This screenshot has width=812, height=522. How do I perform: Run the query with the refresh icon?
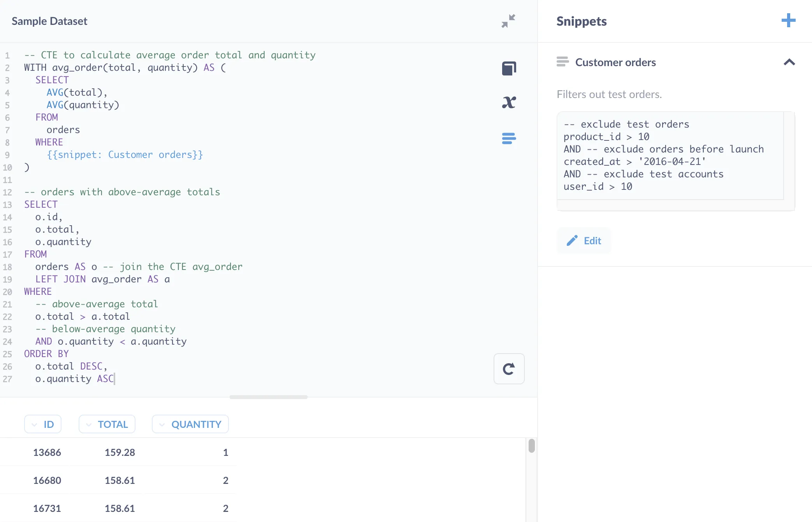[509, 369]
